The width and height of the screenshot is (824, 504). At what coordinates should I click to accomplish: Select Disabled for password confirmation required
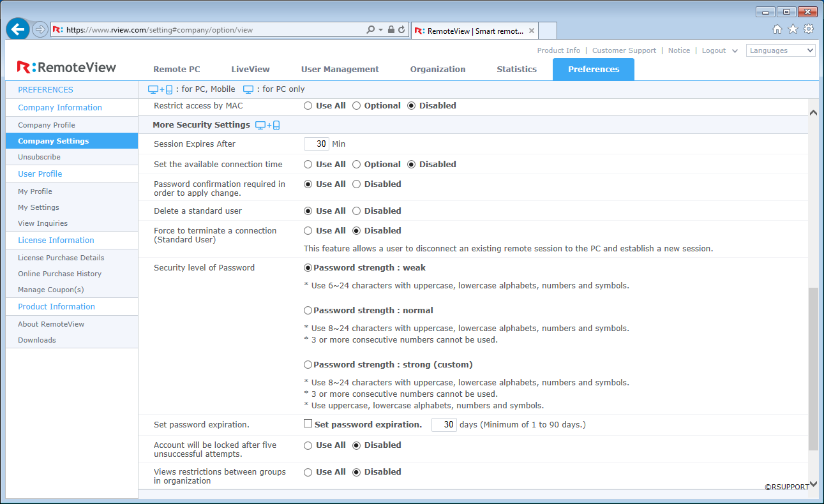coord(357,184)
